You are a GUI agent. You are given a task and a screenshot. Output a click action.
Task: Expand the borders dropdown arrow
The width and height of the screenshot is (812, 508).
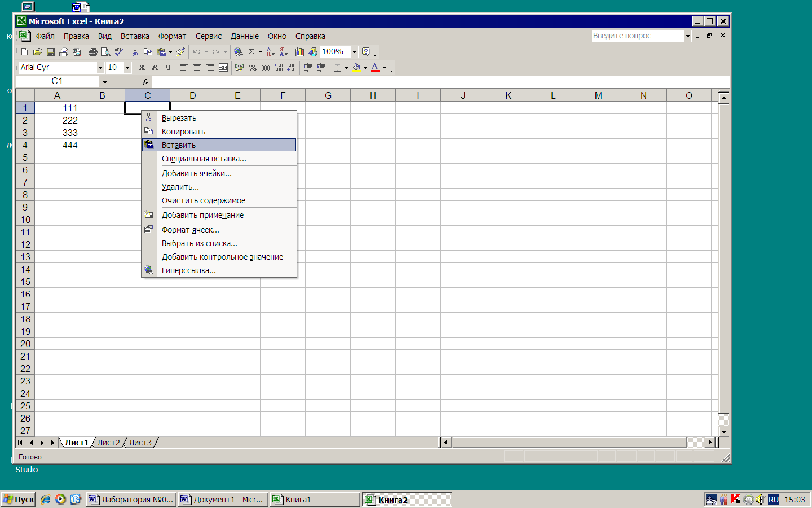pos(346,68)
